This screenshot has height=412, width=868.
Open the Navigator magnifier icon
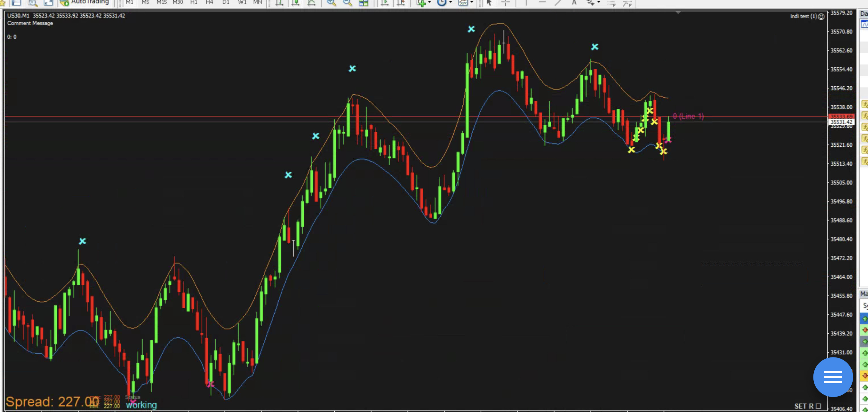(32, 3)
